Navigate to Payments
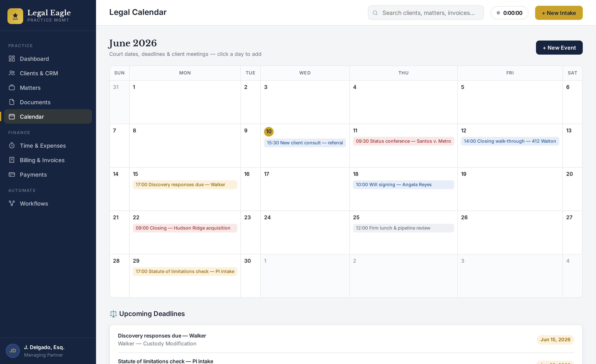 coord(48,175)
